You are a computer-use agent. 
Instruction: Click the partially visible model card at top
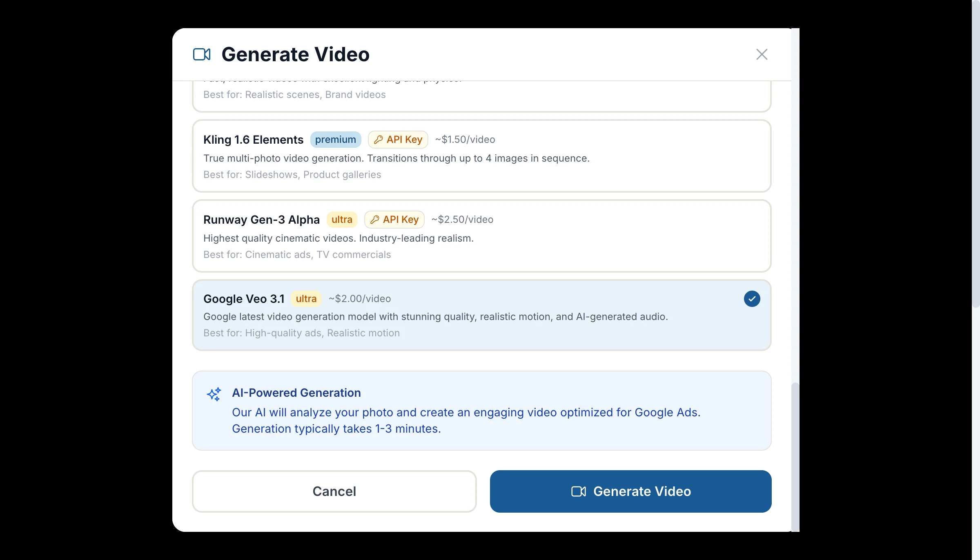pyautogui.click(x=482, y=97)
